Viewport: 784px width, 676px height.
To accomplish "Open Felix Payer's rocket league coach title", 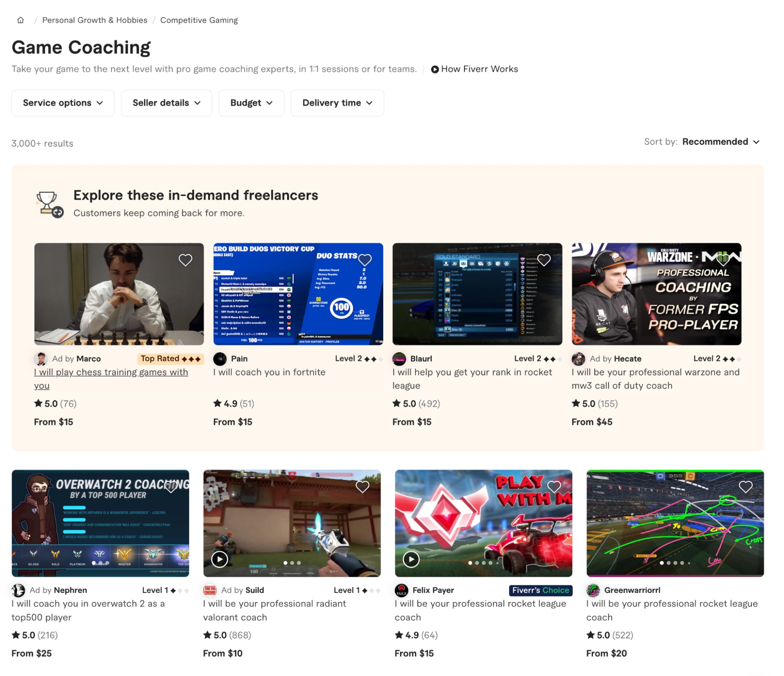I will [480, 610].
